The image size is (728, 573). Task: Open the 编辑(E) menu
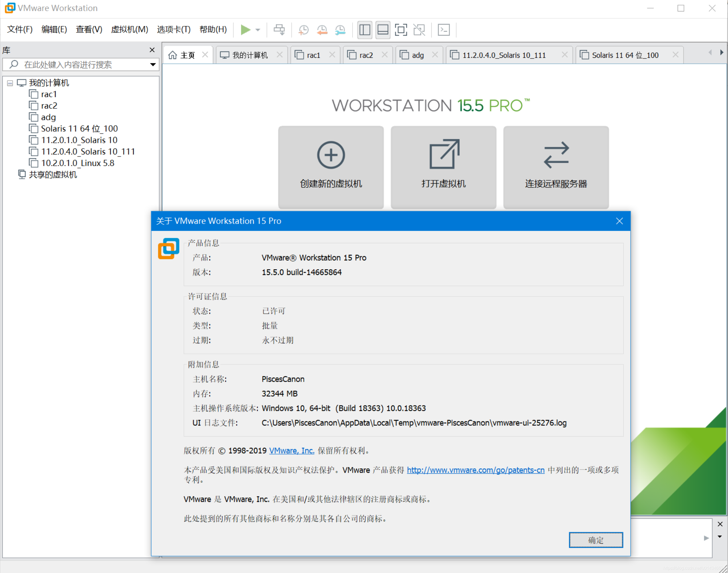[x=54, y=29]
